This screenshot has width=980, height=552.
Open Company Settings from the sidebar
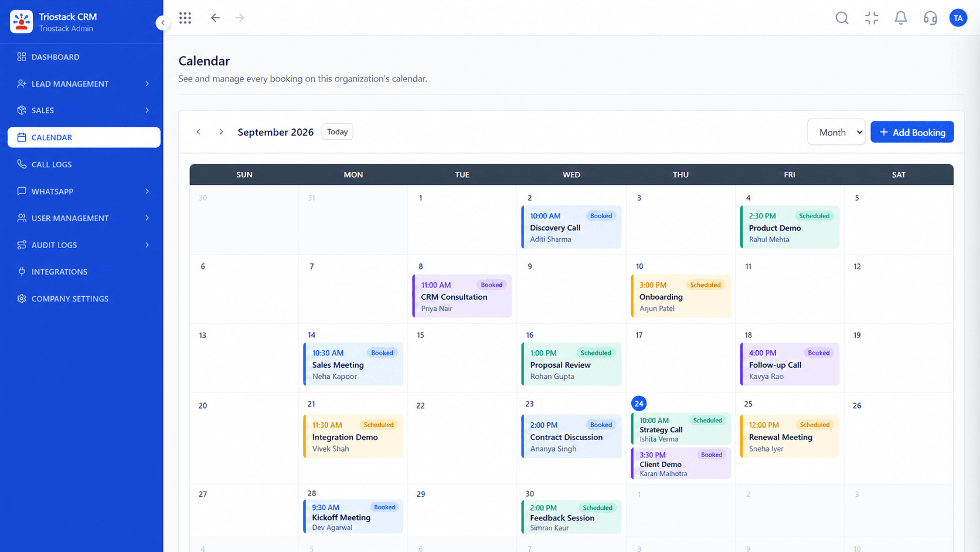pyautogui.click(x=84, y=299)
